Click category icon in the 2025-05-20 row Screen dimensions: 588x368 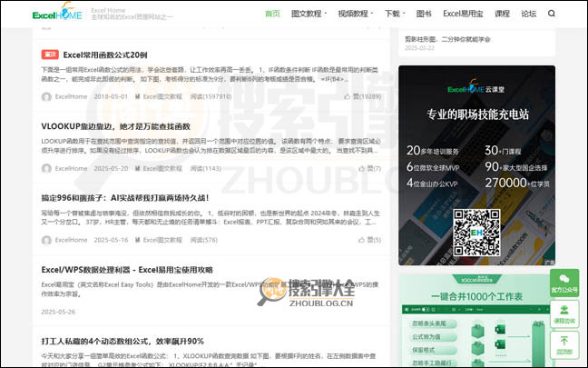pos(138,168)
